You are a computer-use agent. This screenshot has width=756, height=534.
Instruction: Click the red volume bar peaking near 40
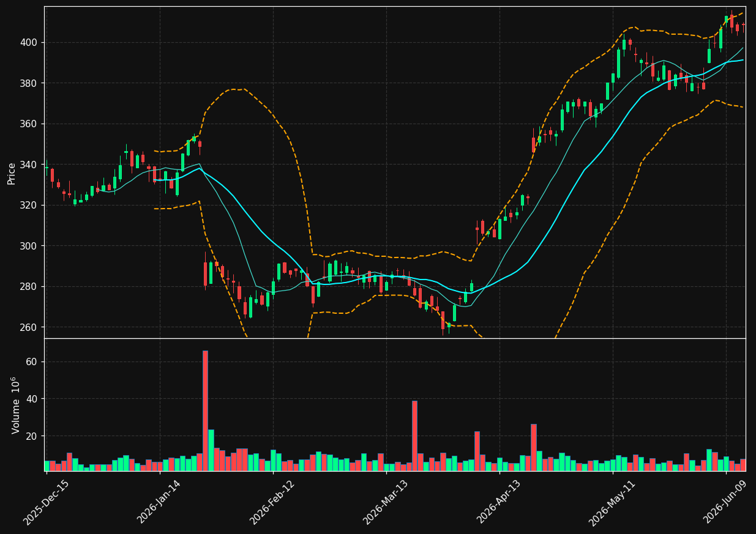pos(414,436)
